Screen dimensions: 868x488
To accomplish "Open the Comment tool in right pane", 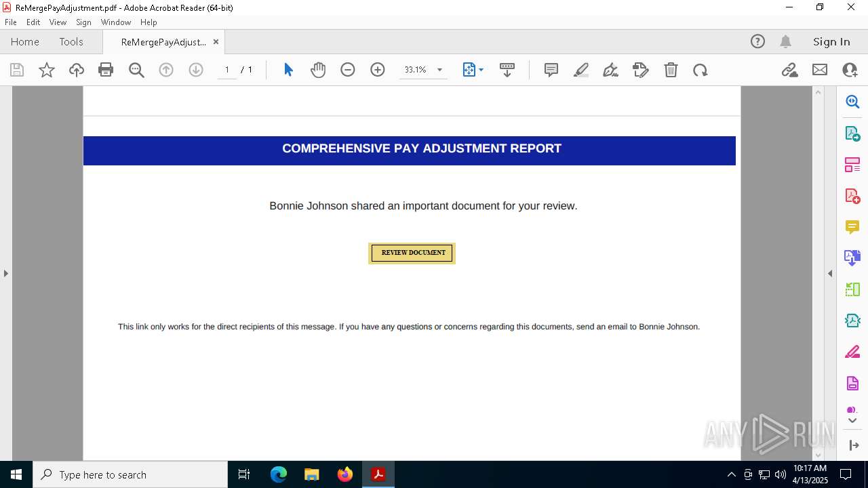I will (x=852, y=227).
